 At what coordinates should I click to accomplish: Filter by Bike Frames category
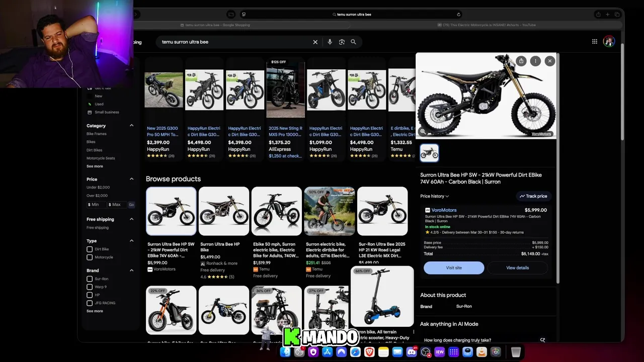click(x=97, y=134)
